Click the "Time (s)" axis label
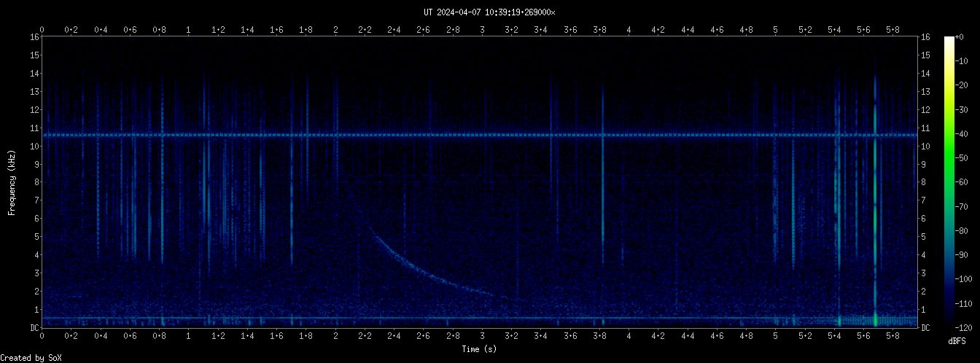This screenshot has width=980, height=363. click(480, 350)
